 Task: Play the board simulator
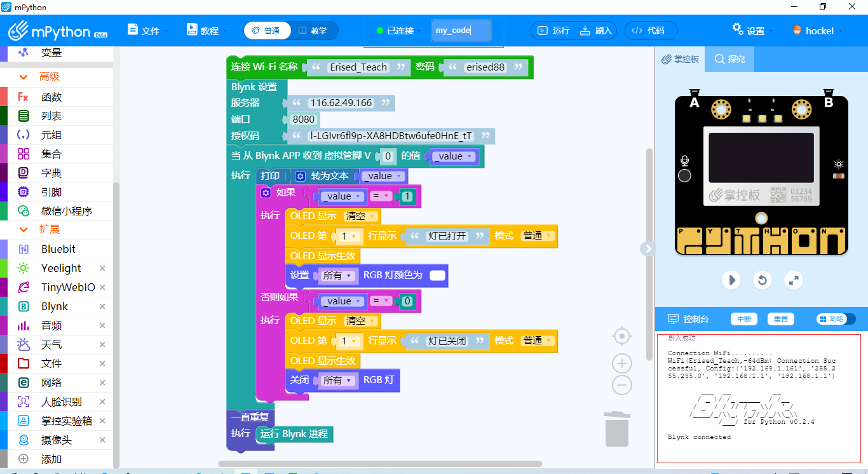coord(731,280)
